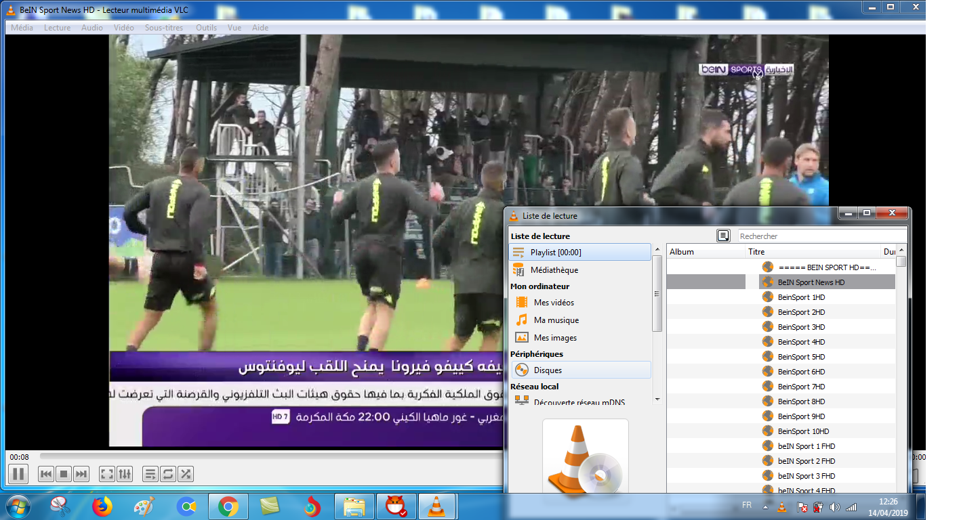Open Snipping Tool from taskbar
980x520 pixels.
(60, 506)
